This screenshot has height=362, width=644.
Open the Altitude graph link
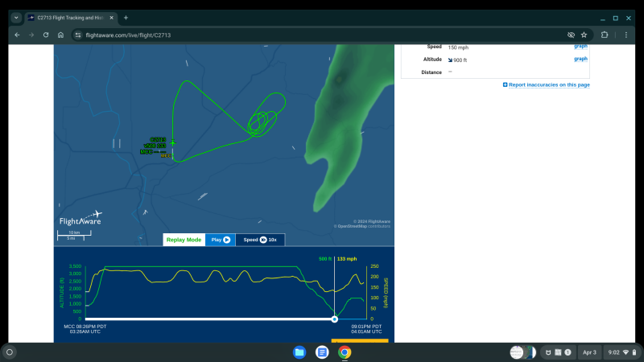[x=580, y=59]
